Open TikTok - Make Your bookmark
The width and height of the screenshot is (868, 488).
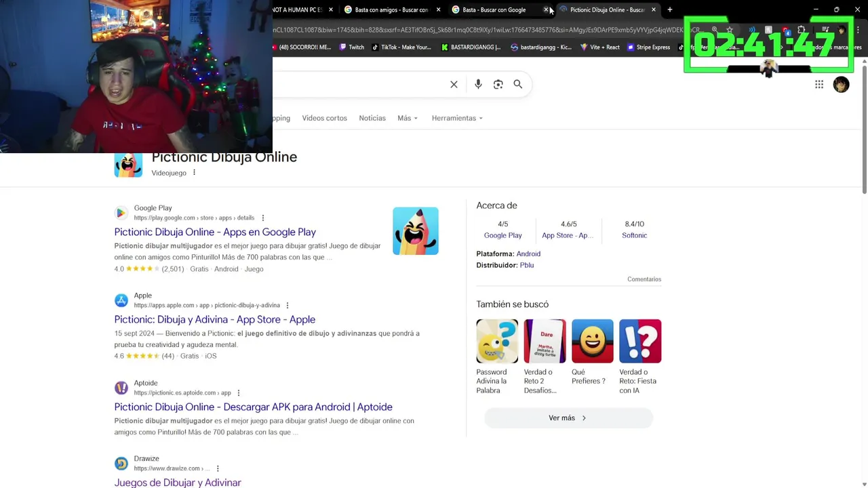pos(401,47)
